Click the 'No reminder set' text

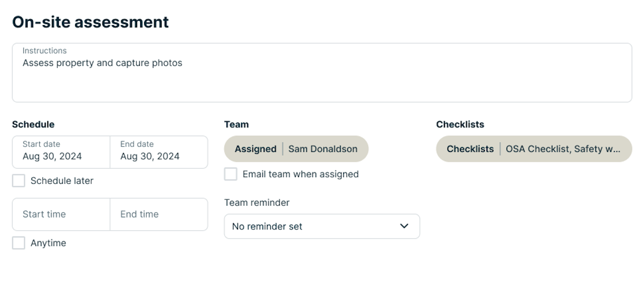267,226
